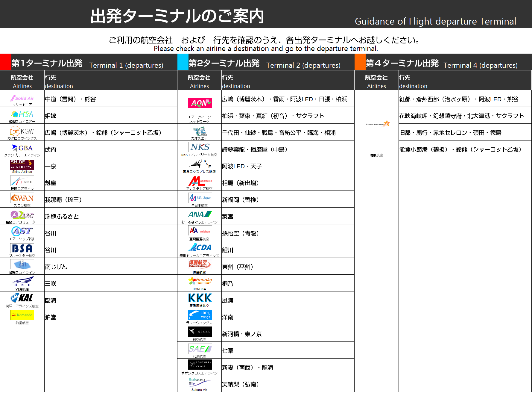
Task: Click the red Terminal 1 color square
Action: [x=6, y=62]
